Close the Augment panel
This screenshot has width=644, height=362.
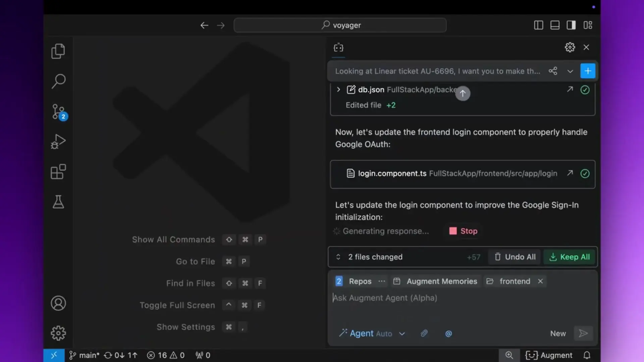click(586, 47)
